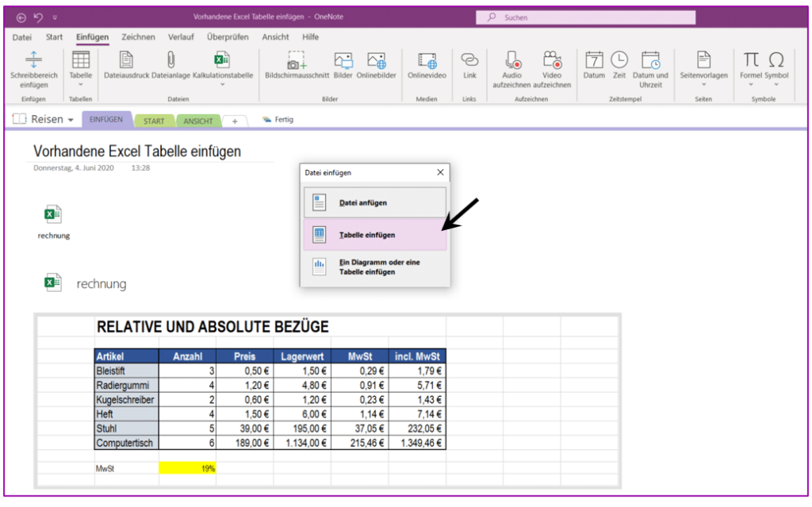Click the Fertig sync icon
Viewport: 812px width, 507px height.
coord(266,120)
